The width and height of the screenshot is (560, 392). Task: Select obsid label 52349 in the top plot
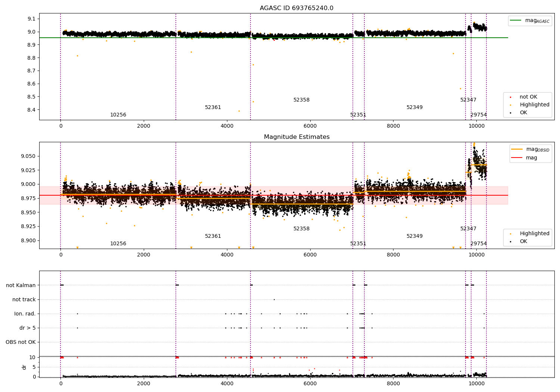[x=414, y=108]
